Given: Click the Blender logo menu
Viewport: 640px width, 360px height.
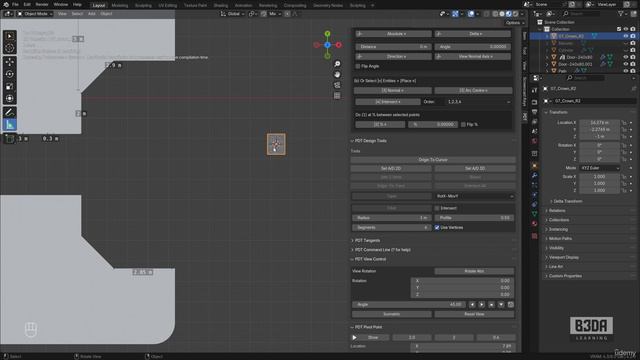Looking at the screenshot, I should pos(5,4).
